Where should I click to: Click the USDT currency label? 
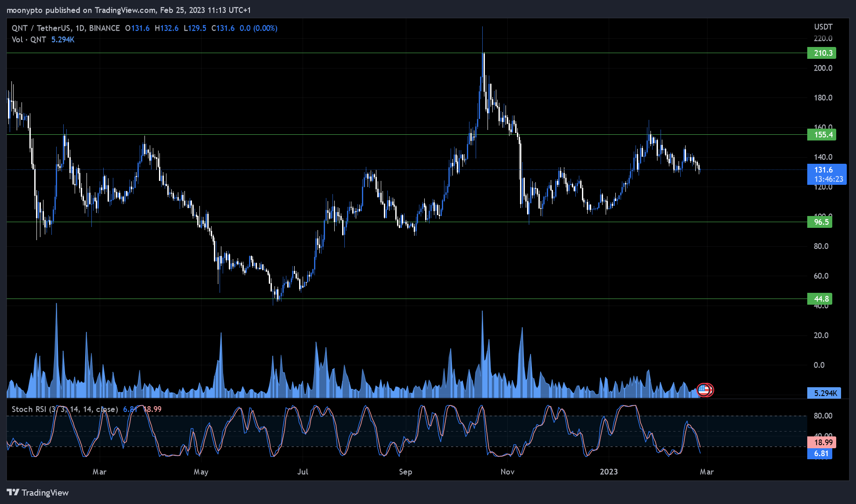pos(823,27)
